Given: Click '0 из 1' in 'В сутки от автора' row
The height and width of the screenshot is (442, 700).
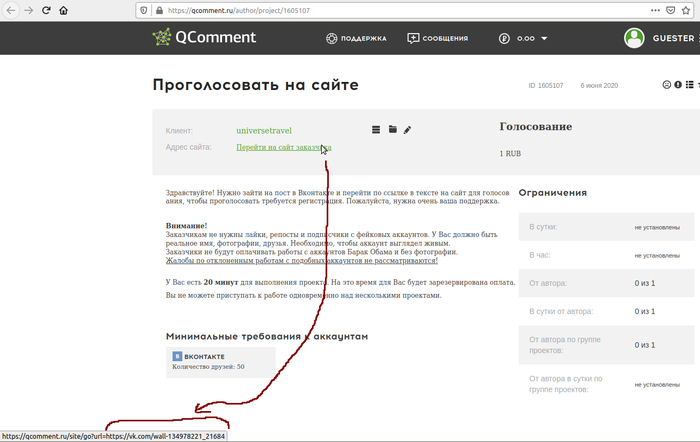Looking at the screenshot, I should pyautogui.click(x=645, y=311).
